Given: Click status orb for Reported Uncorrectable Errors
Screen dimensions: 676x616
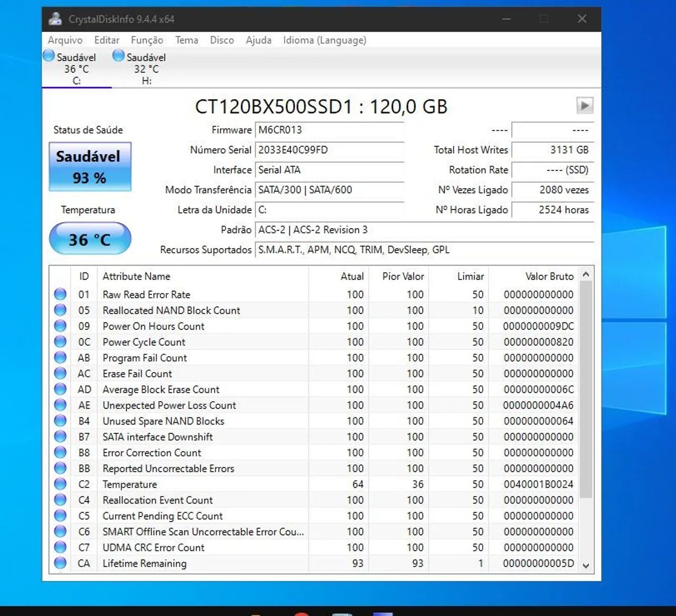Looking at the screenshot, I should (60, 468).
